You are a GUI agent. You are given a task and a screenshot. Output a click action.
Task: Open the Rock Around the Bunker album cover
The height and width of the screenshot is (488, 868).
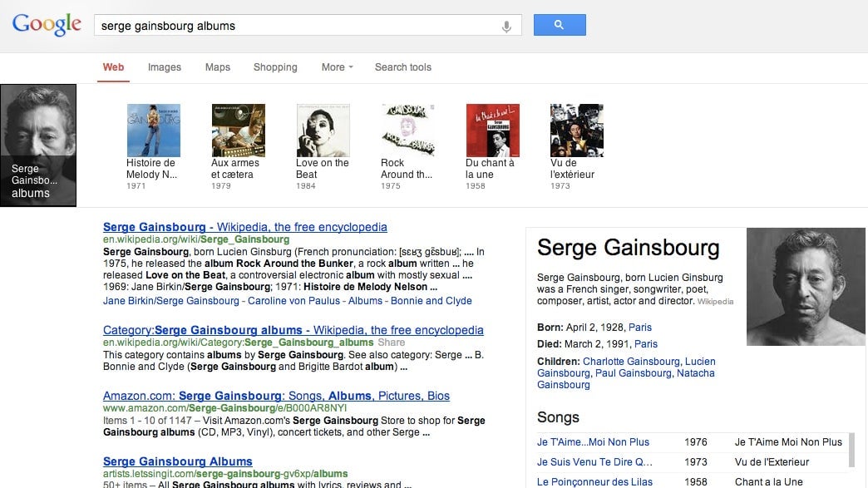(408, 131)
